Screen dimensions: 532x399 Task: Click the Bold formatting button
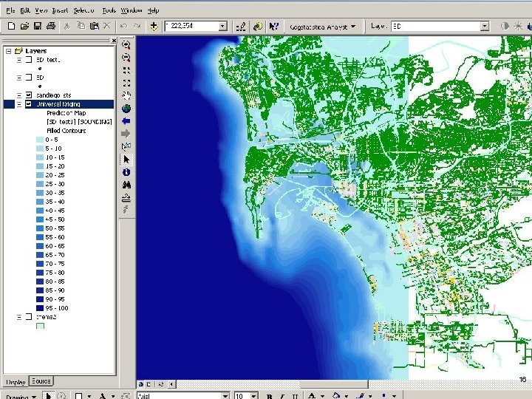pyautogui.click(x=269, y=396)
